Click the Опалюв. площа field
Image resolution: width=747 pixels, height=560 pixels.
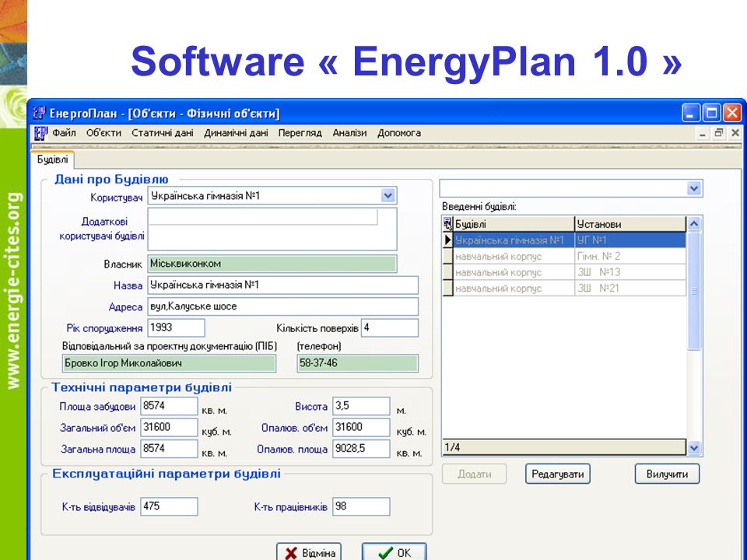(x=361, y=449)
